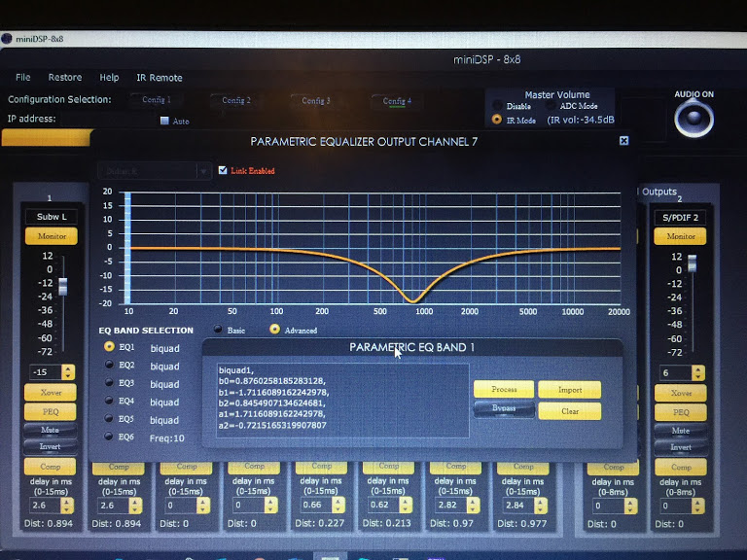Toggle the Auto IP address checkbox
This screenshot has width=747, height=560.
point(164,121)
